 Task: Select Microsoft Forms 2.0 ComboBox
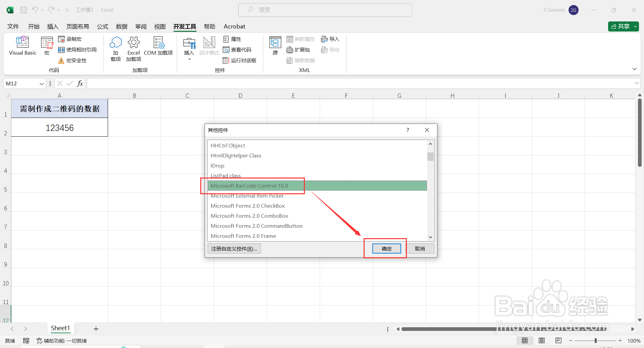coord(317,216)
